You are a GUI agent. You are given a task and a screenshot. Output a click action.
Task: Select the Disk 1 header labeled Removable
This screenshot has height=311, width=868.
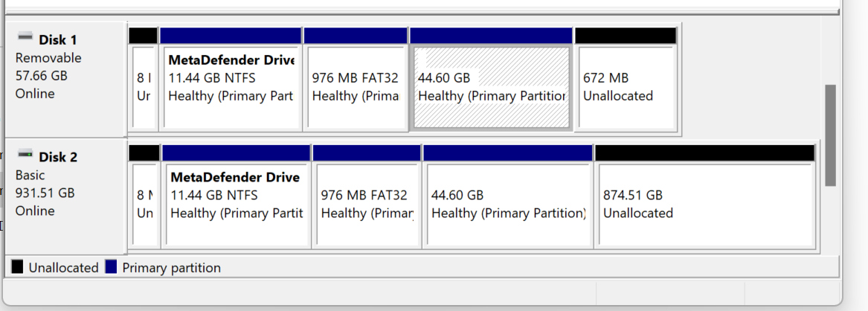(66, 79)
